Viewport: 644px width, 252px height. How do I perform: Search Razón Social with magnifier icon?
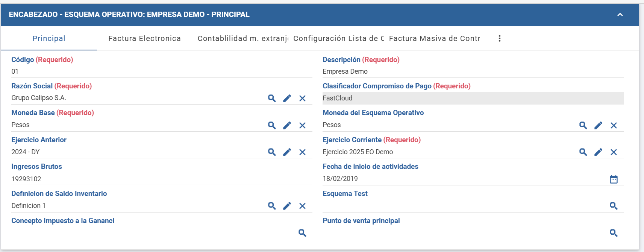point(272,98)
